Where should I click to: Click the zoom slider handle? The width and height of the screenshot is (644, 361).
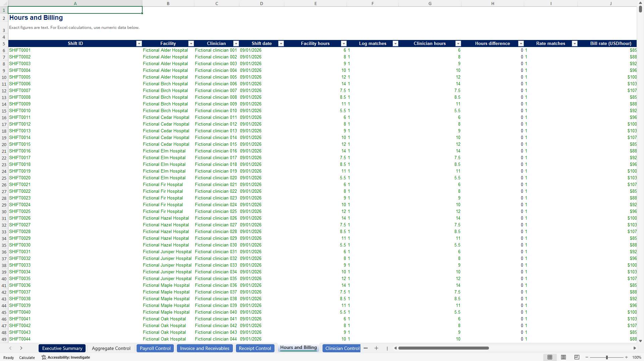607,357
